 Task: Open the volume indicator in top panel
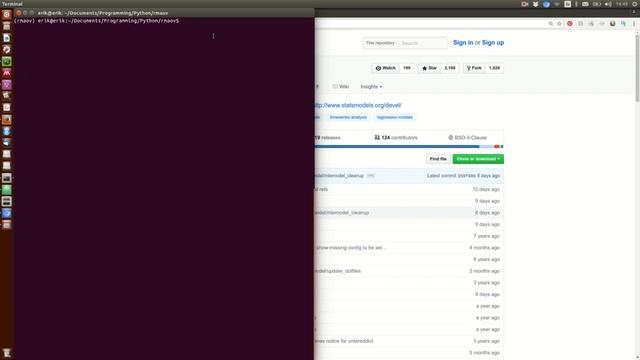coord(608,4)
